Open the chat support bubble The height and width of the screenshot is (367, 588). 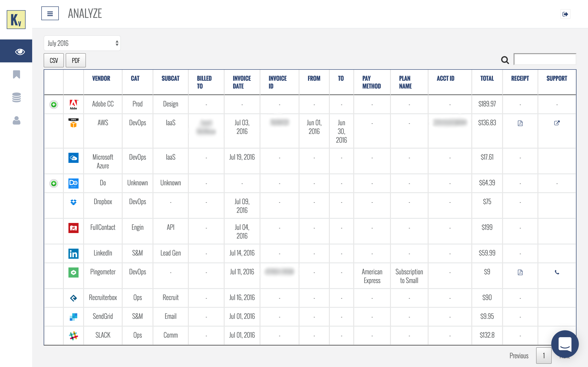point(565,344)
